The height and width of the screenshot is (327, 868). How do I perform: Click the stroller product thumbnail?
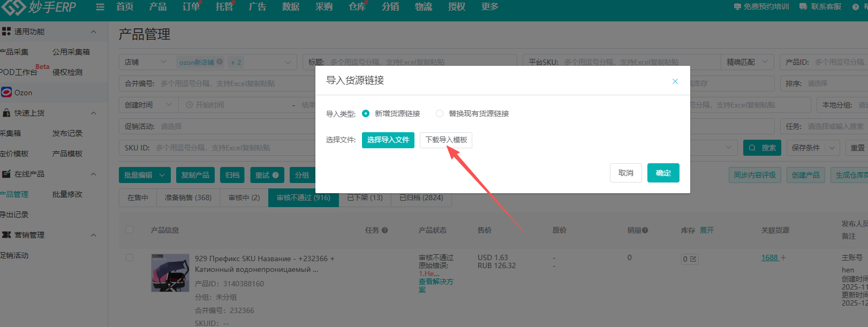170,272
